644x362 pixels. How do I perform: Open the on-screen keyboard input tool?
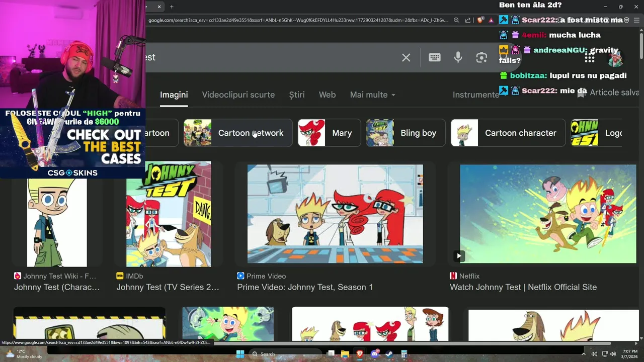(x=435, y=57)
